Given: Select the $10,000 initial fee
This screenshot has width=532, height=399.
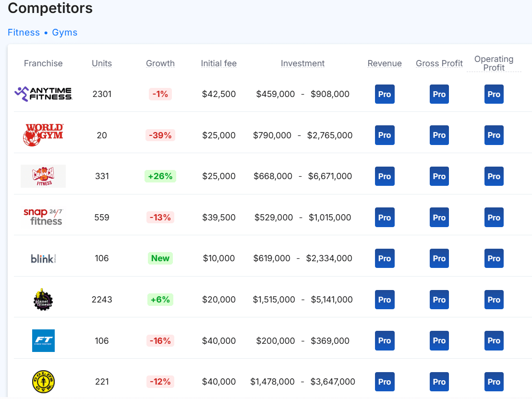Looking at the screenshot, I should (x=219, y=258).
